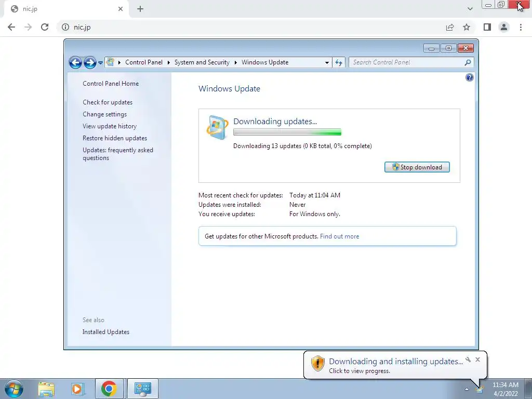Open Control Panel Home
This screenshot has height=399, width=532.
[111, 84]
